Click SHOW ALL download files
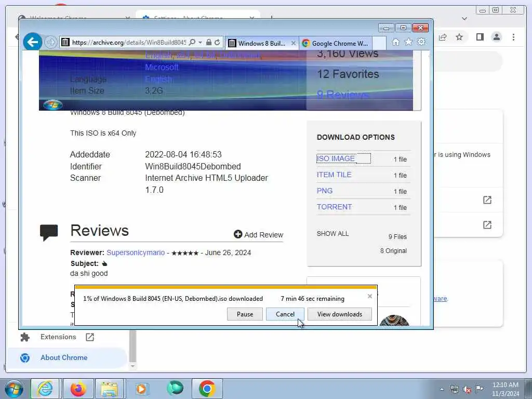 (332, 233)
